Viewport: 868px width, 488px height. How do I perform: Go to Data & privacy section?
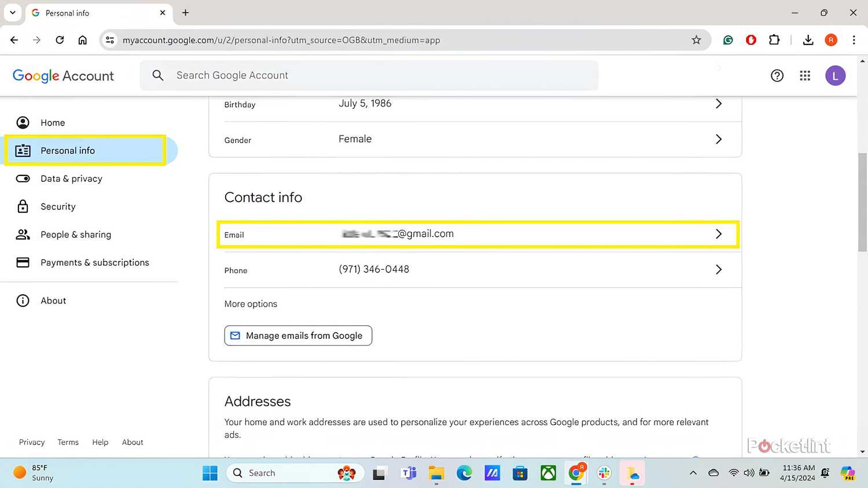[71, 179]
